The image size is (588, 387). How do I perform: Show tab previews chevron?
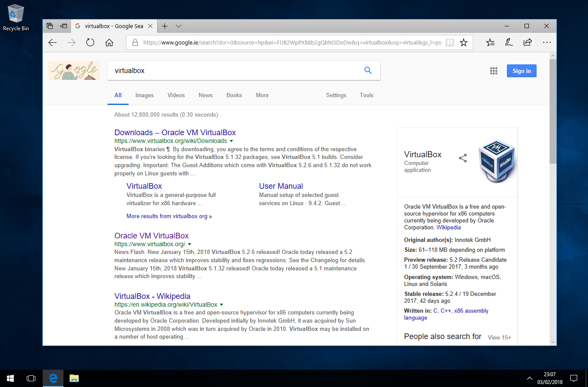pos(178,26)
